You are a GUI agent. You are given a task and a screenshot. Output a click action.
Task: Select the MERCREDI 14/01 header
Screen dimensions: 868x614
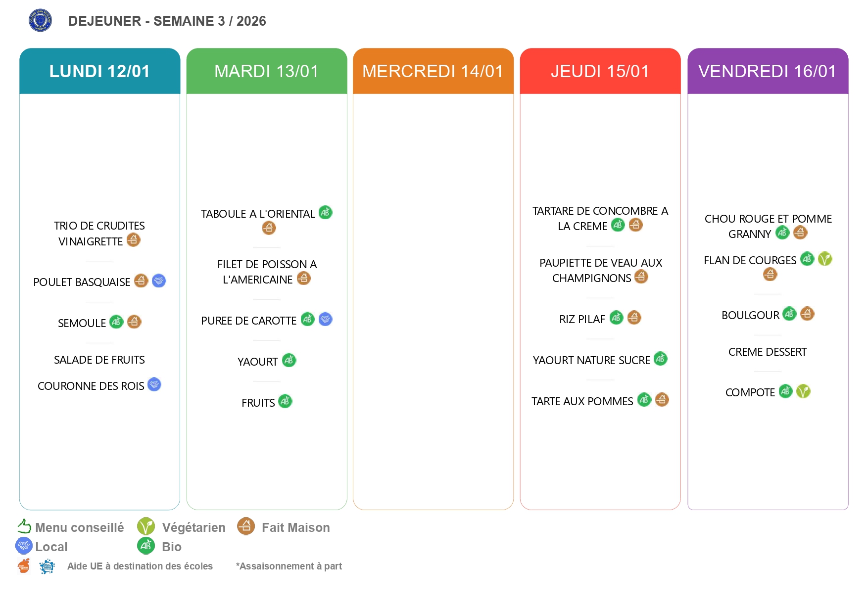coord(433,71)
